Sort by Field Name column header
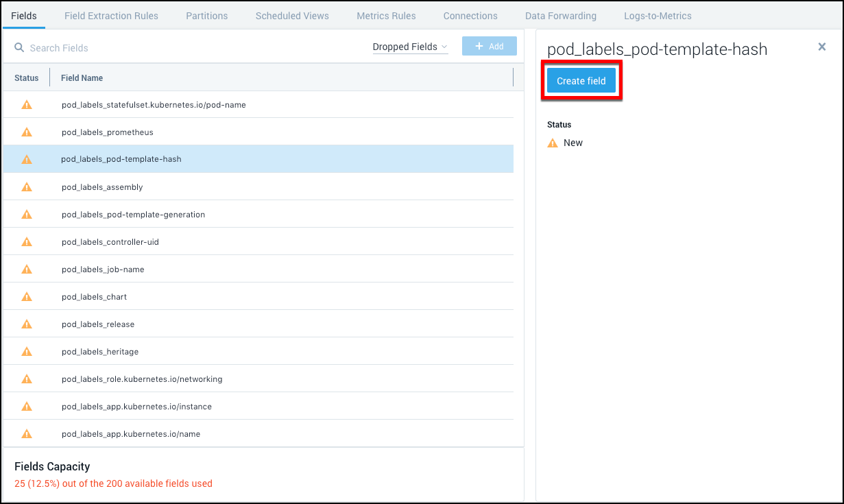The width and height of the screenshot is (844, 504). coord(82,78)
